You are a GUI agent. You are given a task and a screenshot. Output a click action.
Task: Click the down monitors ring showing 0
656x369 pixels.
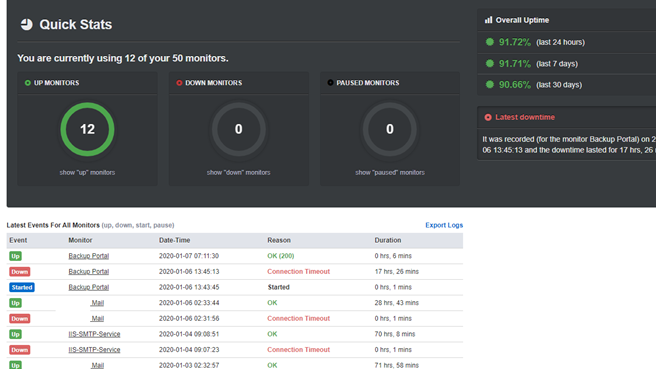(x=238, y=129)
